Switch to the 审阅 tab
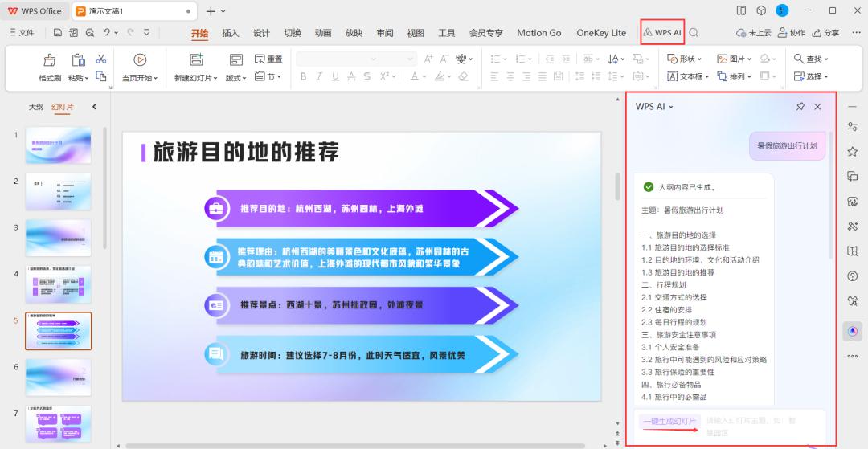 pyautogui.click(x=385, y=33)
